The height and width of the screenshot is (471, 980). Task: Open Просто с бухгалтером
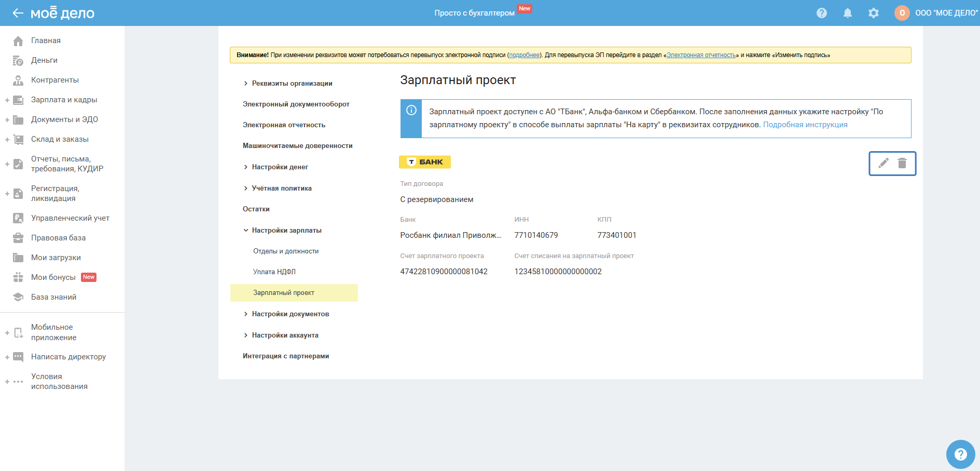(x=475, y=13)
